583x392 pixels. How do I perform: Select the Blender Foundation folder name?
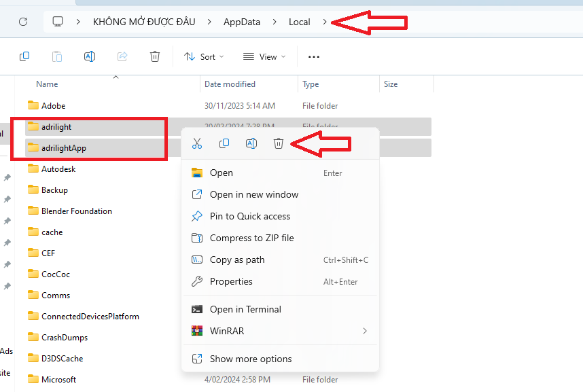pos(77,211)
